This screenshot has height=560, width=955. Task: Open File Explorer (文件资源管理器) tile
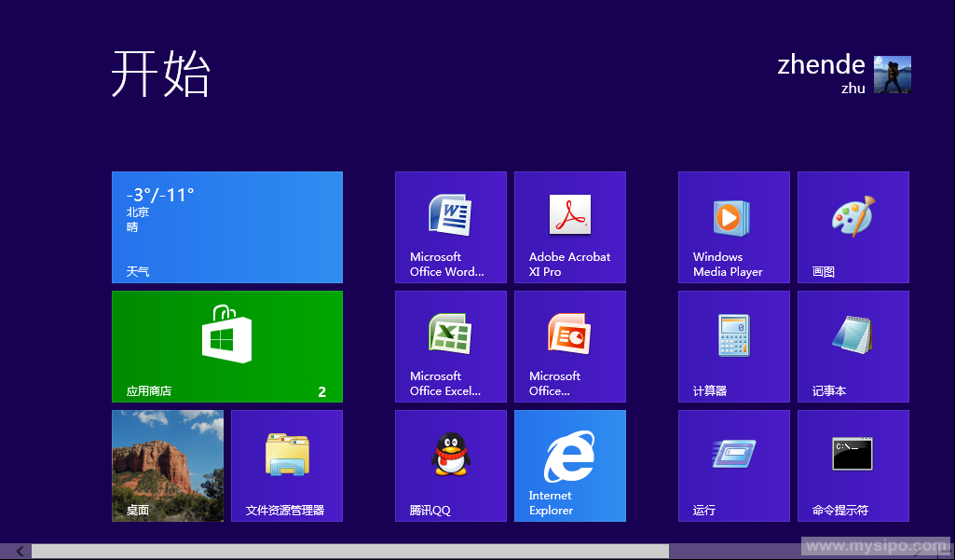point(287,466)
